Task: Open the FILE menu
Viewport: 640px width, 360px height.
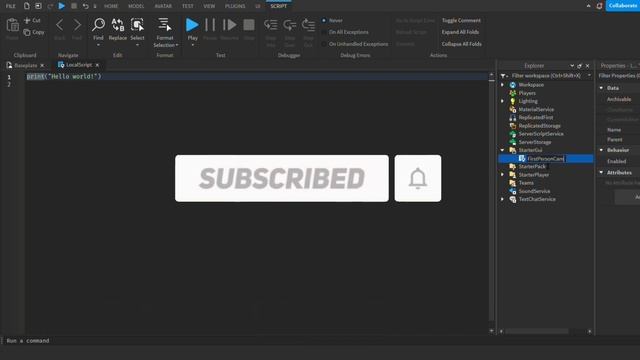Action: pyautogui.click(x=11, y=6)
